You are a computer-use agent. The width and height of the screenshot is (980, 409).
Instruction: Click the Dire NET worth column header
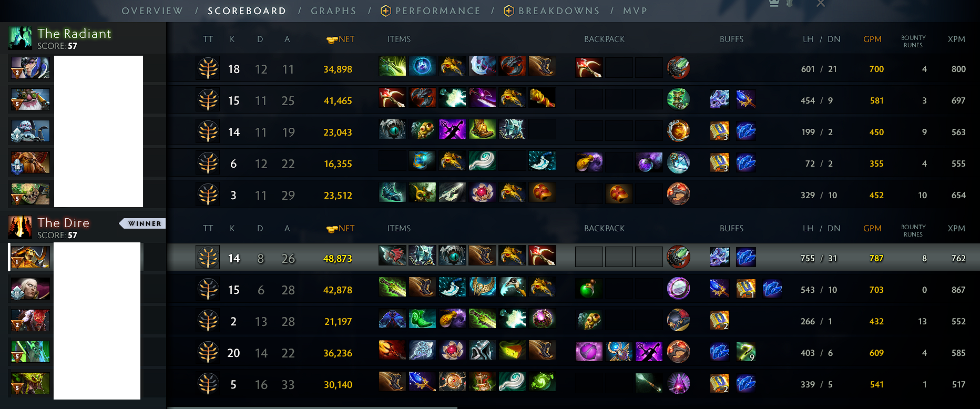click(341, 228)
